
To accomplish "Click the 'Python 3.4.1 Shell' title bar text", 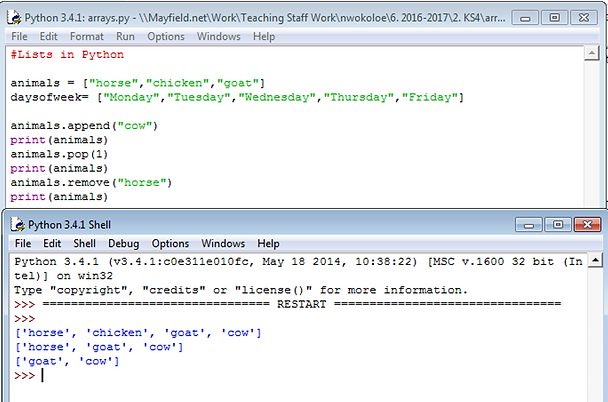I will [x=69, y=225].
